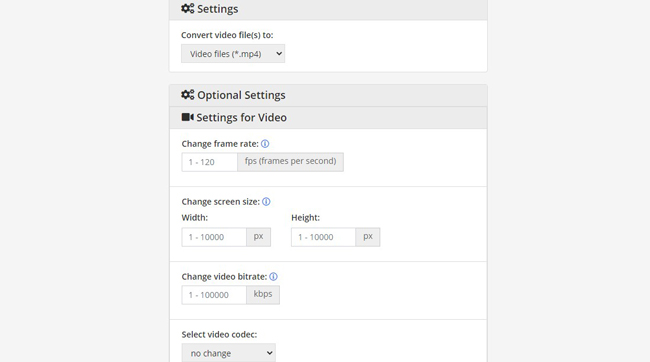This screenshot has height=362, width=650.
Task: Click the 'Settings for Video' header
Action: point(328,118)
